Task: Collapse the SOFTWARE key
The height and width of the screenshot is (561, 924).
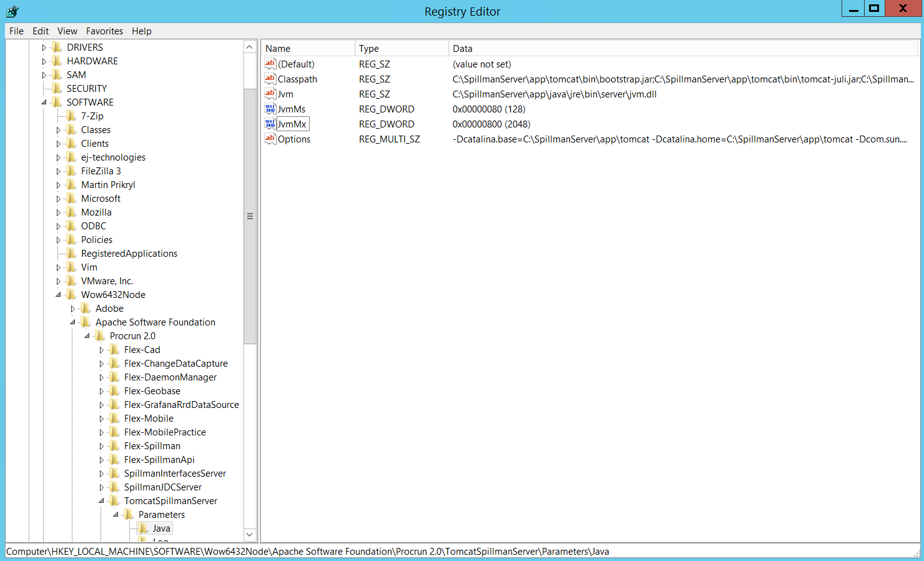Action: 44,102
